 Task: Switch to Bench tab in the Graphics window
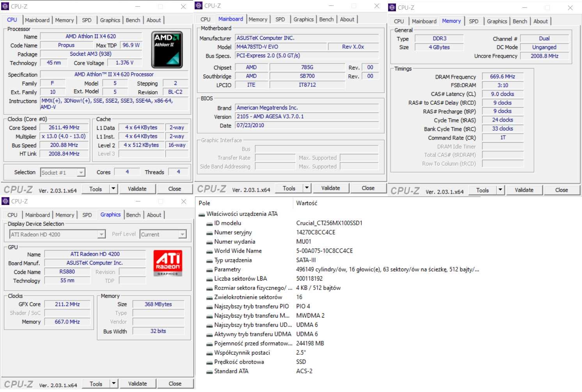pos(133,215)
